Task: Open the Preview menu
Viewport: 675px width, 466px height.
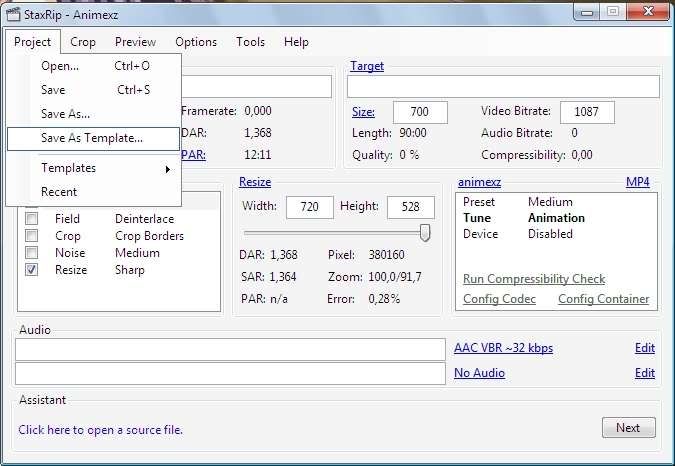Action: click(135, 42)
